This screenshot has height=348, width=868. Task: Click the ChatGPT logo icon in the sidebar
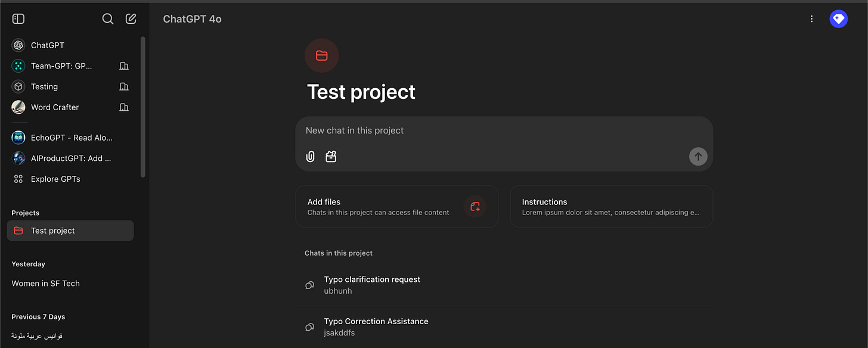[18, 45]
